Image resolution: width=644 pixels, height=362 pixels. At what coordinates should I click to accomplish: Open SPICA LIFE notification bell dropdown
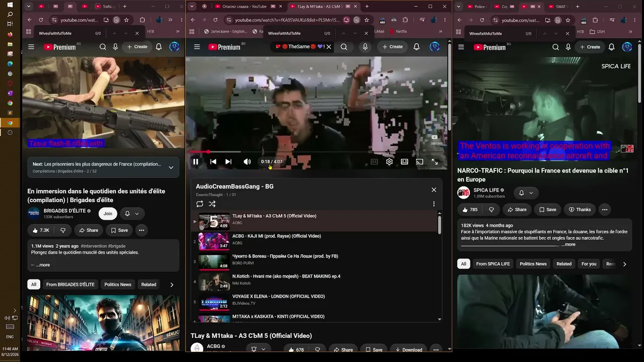[526, 193]
